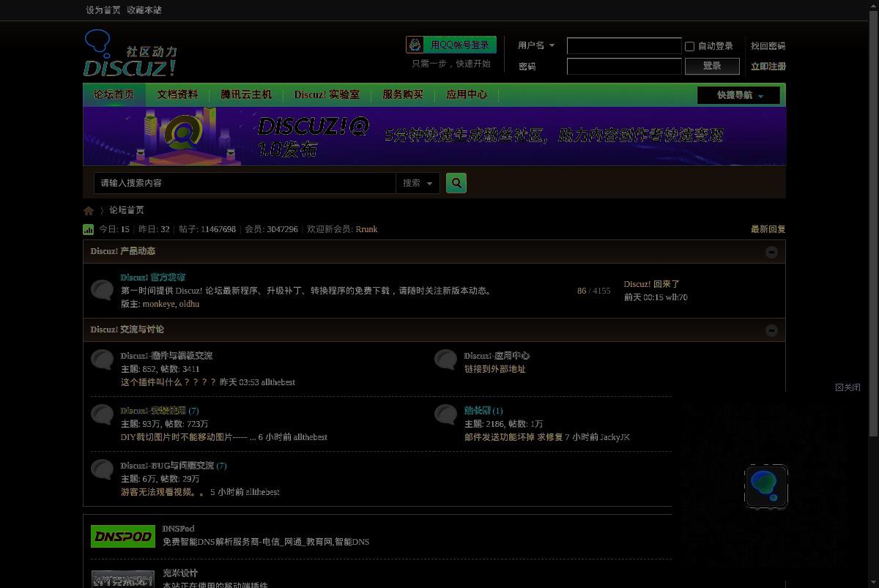
Task: Click the 站长帮 forum bubble icon
Action: coord(445,414)
